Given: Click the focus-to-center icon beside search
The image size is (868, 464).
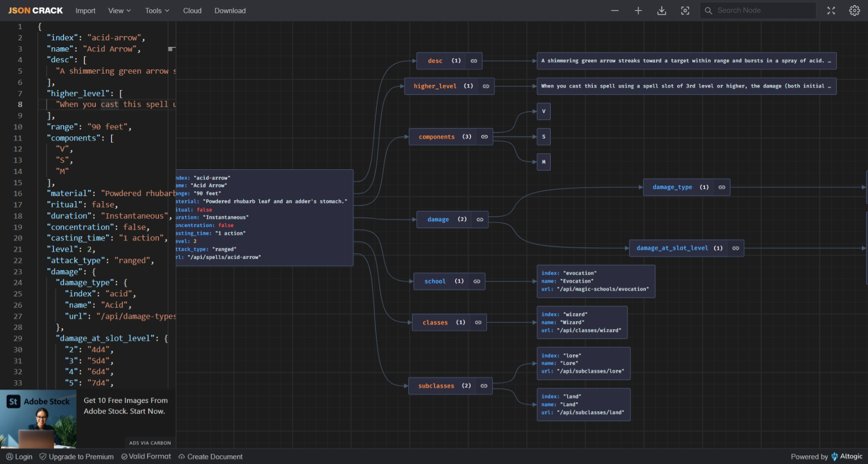Looking at the screenshot, I should tap(685, 10).
